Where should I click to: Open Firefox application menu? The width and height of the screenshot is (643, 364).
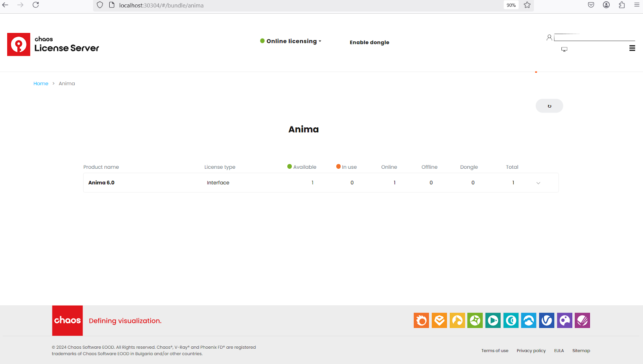coord(637,5)
